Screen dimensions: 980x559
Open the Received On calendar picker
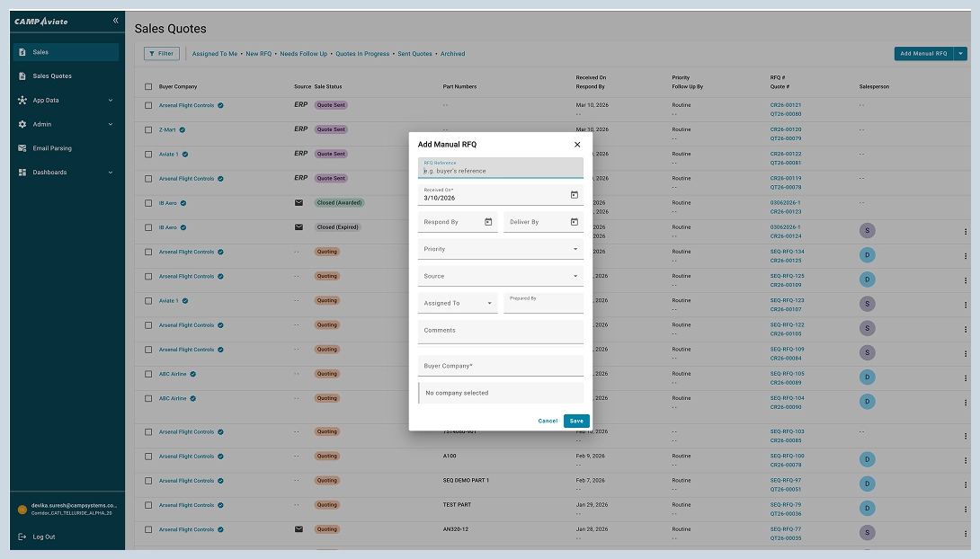pos(574,195)
